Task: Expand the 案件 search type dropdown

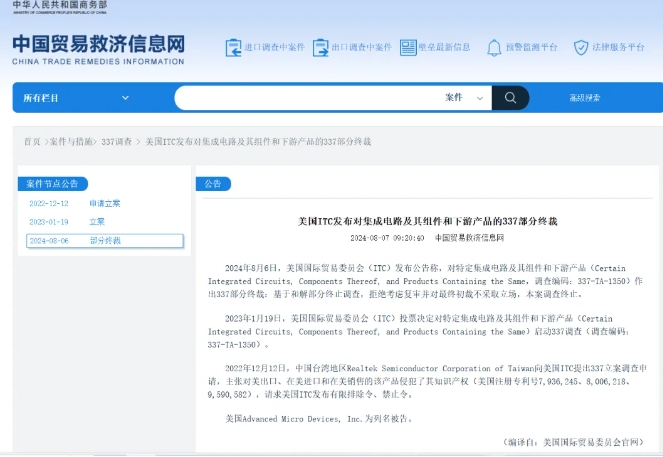Action: 464,98
